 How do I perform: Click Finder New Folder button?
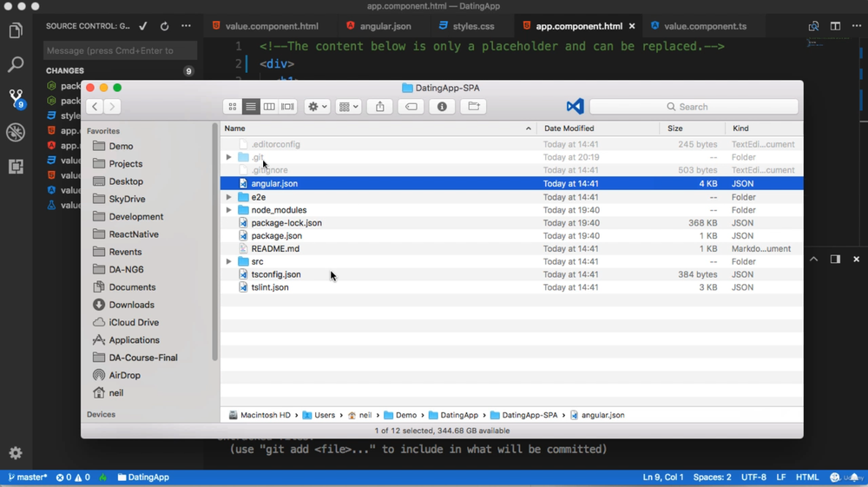tap(473, 106)
